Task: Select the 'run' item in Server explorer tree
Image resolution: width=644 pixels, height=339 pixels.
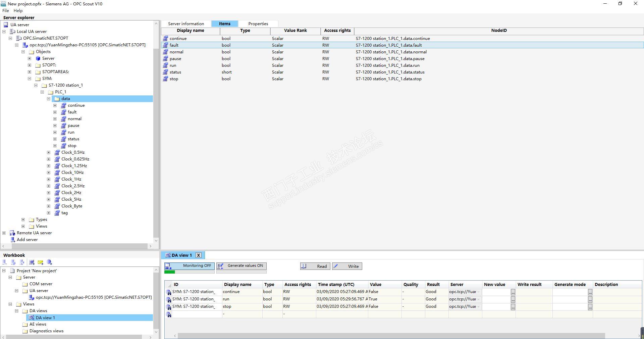Action: 71,132
